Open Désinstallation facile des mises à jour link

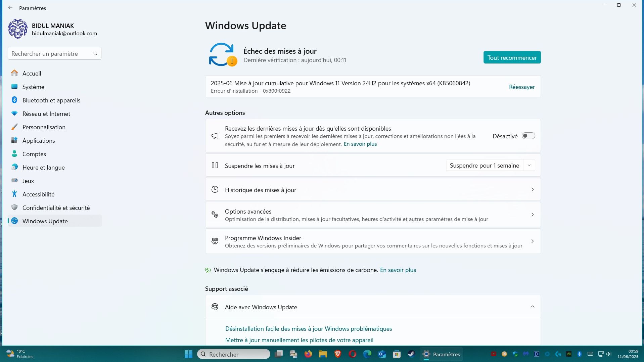pyautogui.click(x=309, y=329)
